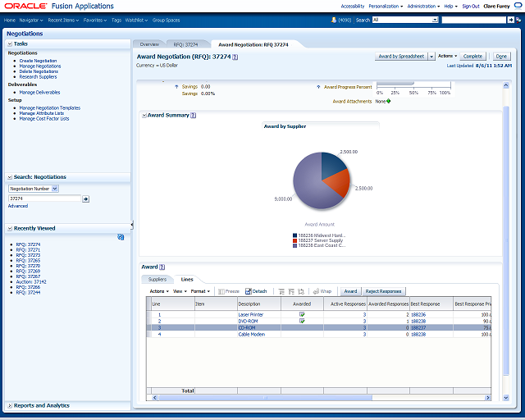Click scroll down arrow of main panel
This screenshot has height=420, width=525.
506,398
